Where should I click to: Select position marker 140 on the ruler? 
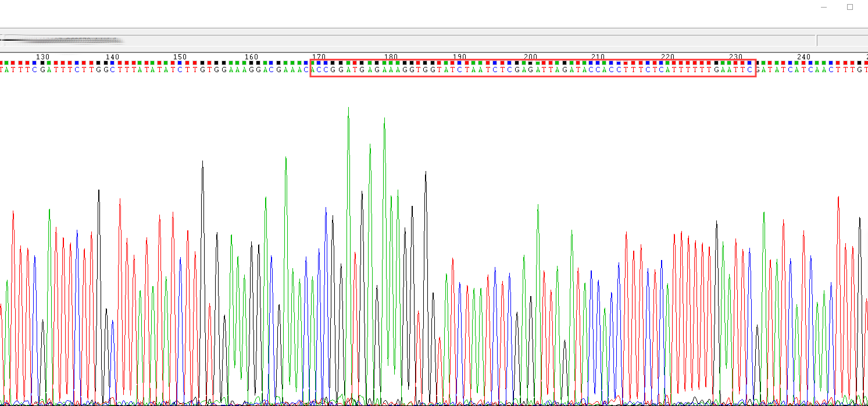point(112,56)
